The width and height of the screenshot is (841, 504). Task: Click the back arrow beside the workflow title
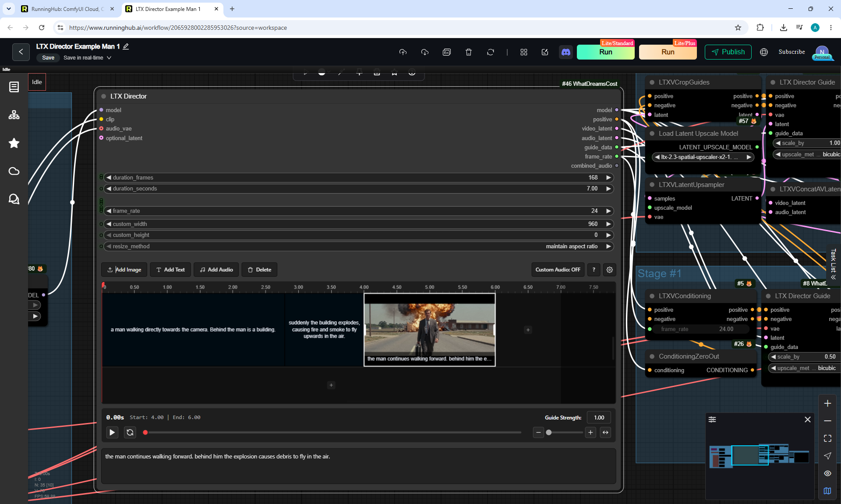pyautogui.click(x=21, y=52)
